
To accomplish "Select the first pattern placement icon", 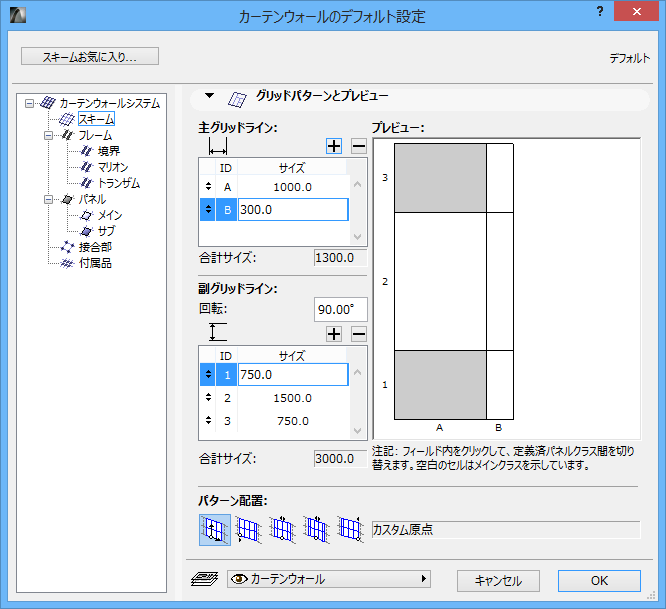I will [x=215, y=530].
